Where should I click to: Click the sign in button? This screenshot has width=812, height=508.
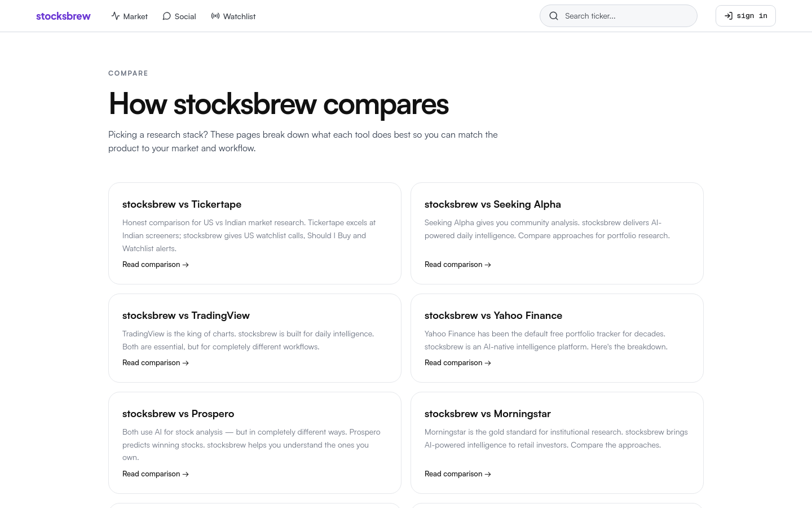tap(745, 16)
